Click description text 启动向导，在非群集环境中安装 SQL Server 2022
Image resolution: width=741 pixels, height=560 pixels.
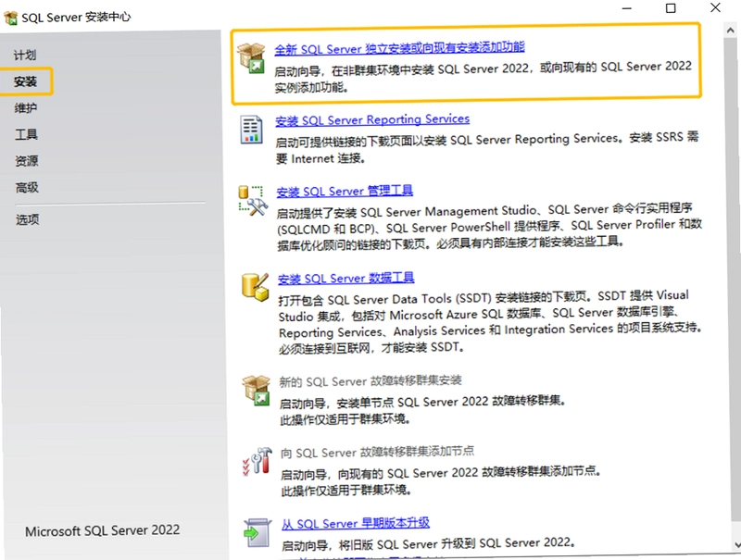tap(401, 69)
